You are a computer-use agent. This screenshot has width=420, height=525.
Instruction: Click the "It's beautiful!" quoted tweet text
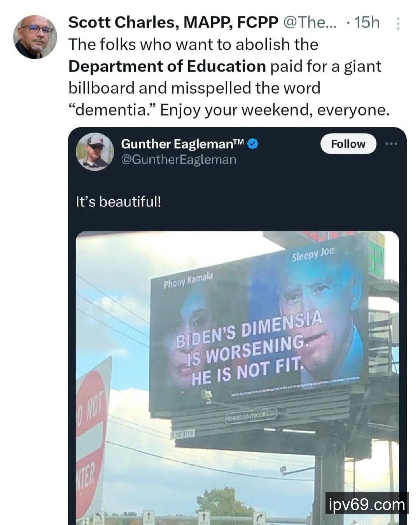coord(118,202)
